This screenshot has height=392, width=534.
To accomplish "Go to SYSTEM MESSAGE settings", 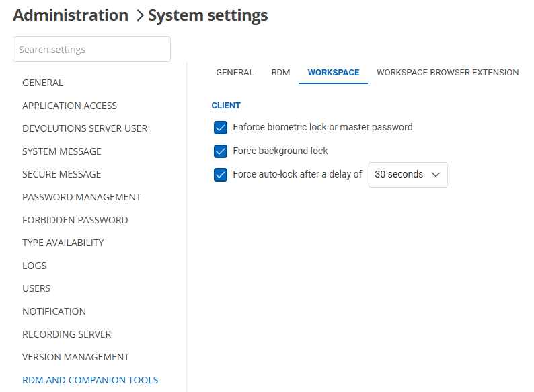I will (x=62, y=151).
